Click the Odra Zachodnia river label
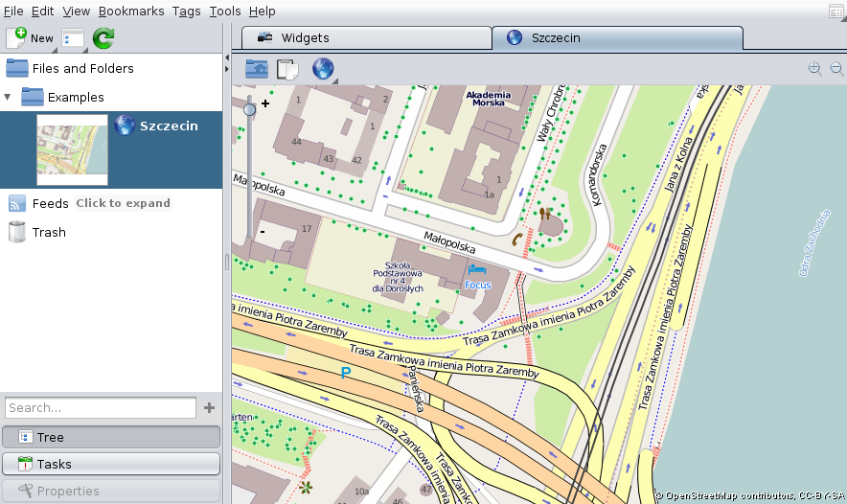Viewport: 847px width, 504px height. (814, 243)
